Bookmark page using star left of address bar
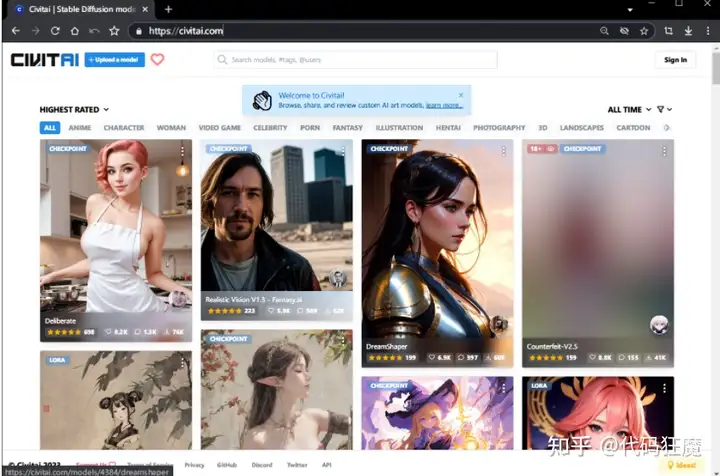 point(114,31)
